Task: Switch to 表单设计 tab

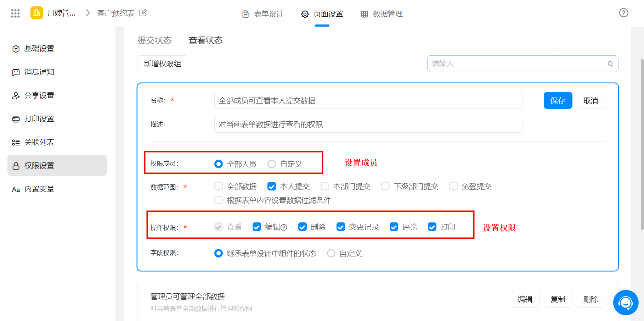Action: [x=263, y=14]
